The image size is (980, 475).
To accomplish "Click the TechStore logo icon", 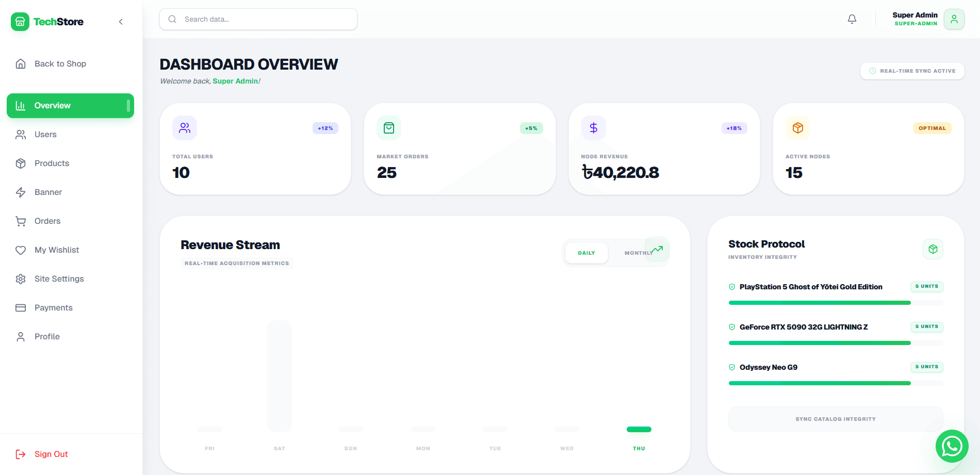I will 20,22.
